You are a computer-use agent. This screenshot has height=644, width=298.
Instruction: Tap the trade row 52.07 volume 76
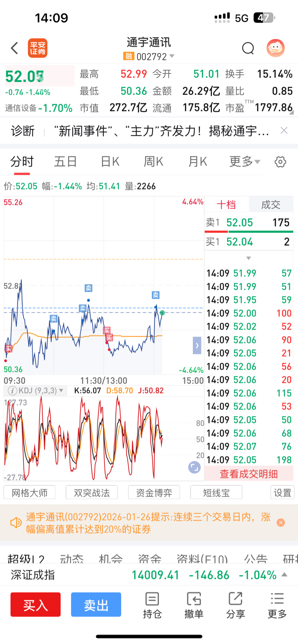click(249, 446)
